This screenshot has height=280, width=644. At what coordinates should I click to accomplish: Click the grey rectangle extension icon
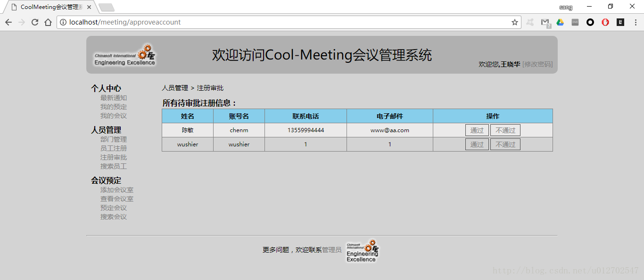(x=575, y=22)
